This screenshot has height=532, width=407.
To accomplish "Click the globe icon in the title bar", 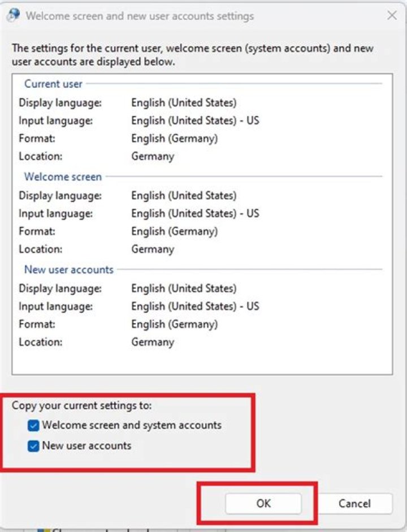I will pyautogui.click(x=13, y=16).
